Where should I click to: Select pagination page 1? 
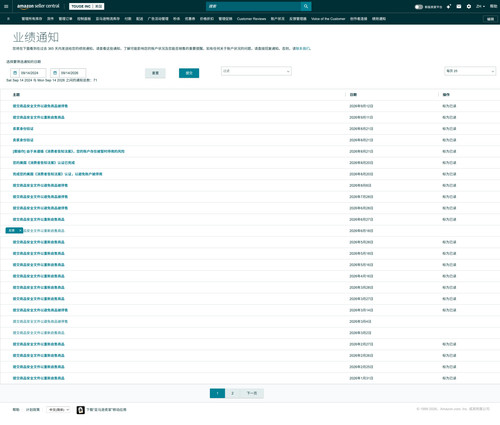[217, 393]
